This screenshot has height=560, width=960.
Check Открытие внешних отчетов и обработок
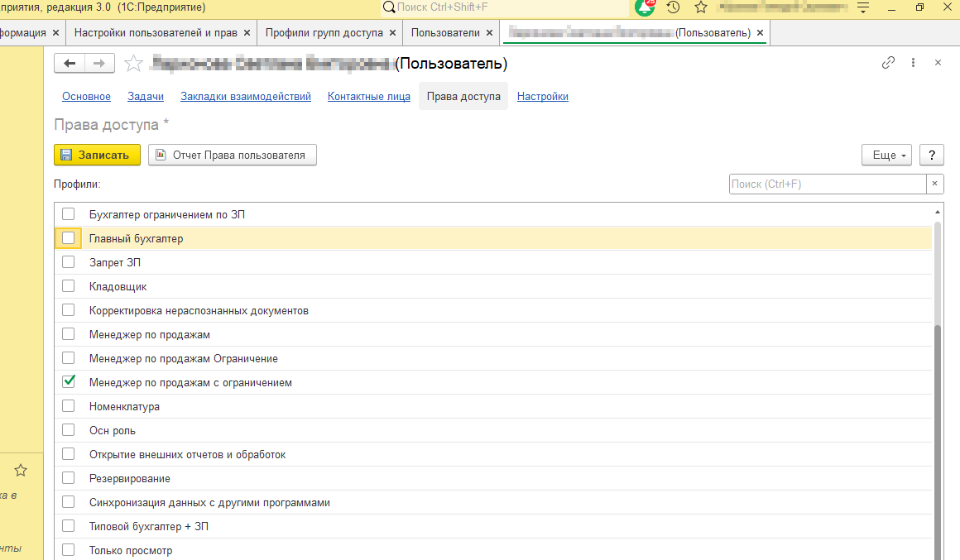69,454
